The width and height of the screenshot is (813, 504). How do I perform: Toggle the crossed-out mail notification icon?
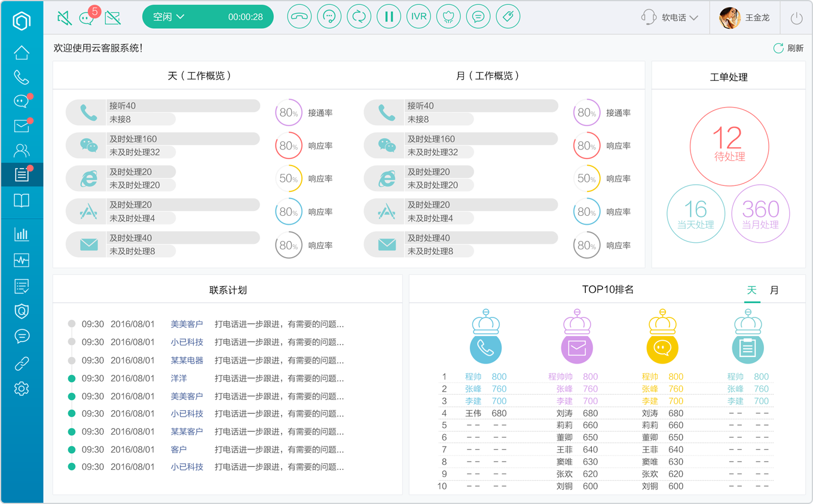[x=113, y=18]
